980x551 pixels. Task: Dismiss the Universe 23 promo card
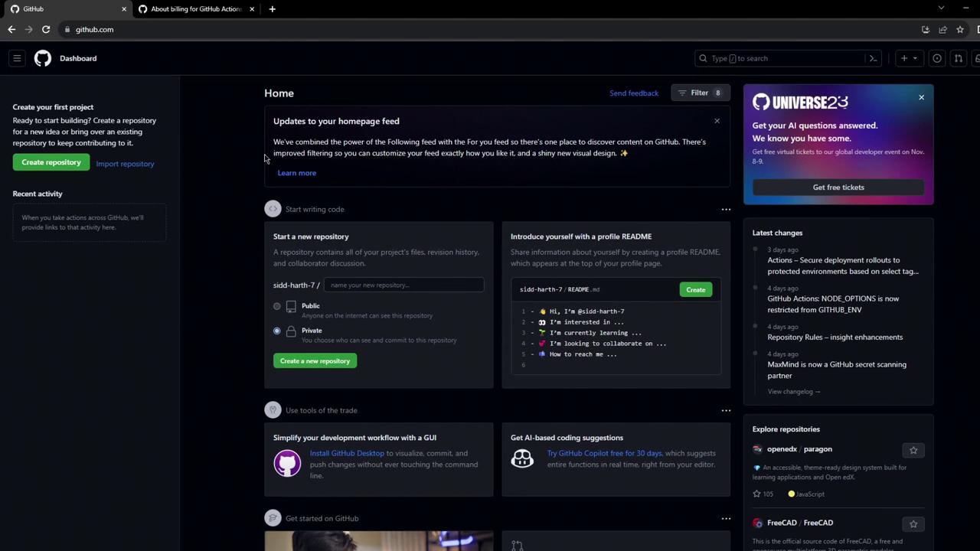[921, 97]
